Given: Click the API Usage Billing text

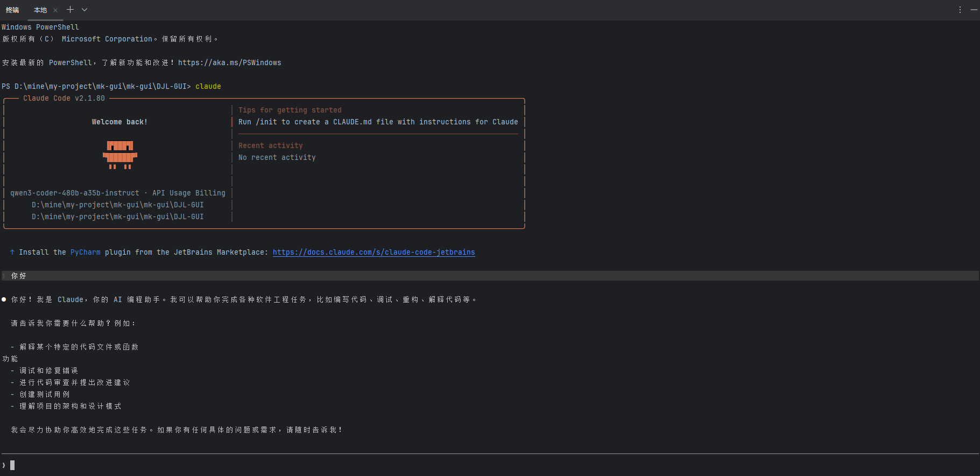Looking at the screenshot, I should point(189,193).
